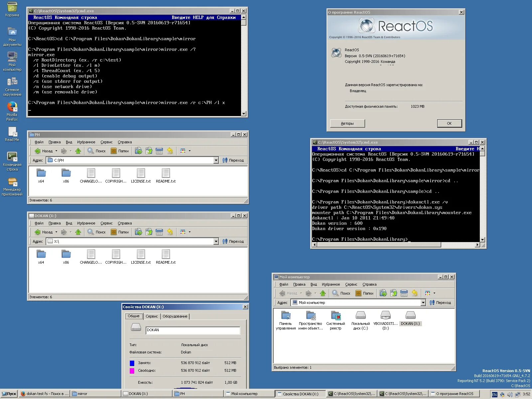Open Мои документы desktop icon
532x399 pixels.
click(12, 37)
